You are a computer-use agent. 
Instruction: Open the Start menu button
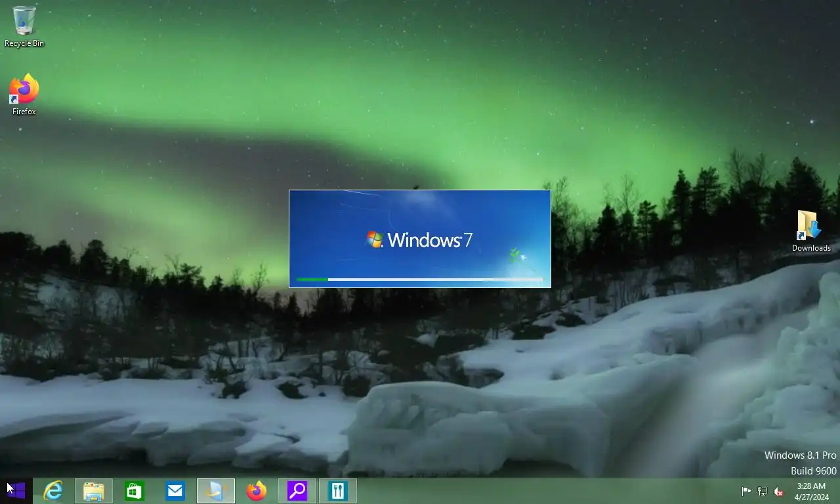coord(16,491)
